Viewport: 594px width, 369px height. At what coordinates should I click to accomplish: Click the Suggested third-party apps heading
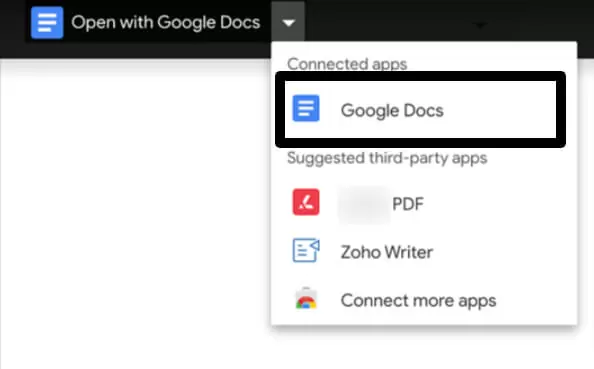pyautogui.click(x=387, y=158)
